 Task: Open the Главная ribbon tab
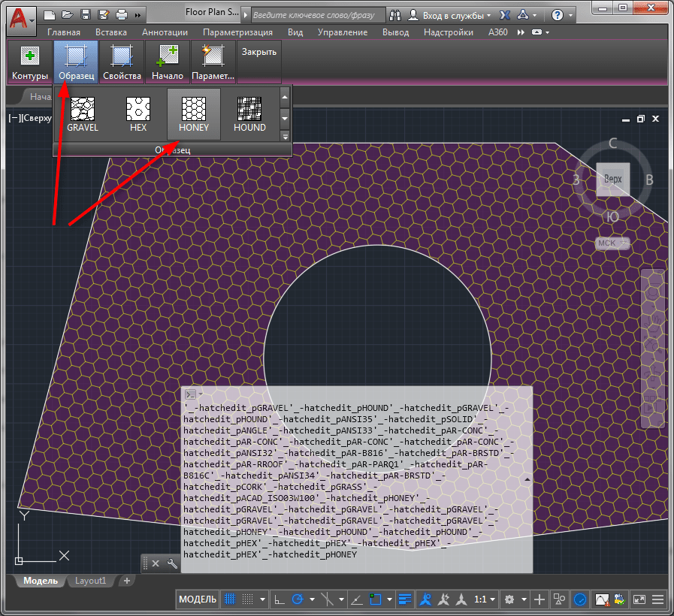click(x=64, y=32)
